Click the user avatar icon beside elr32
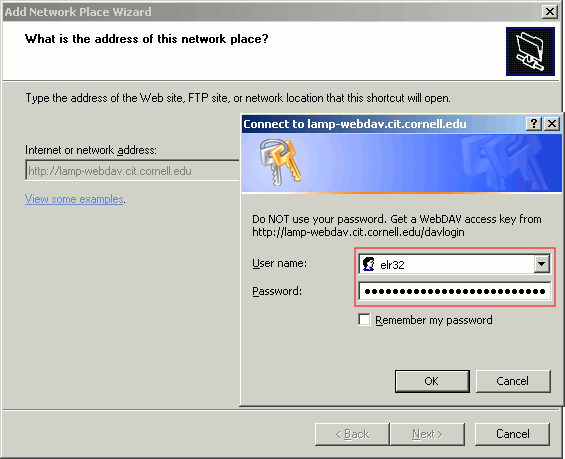This screenshot has height=459, width=565. [369, 264]
